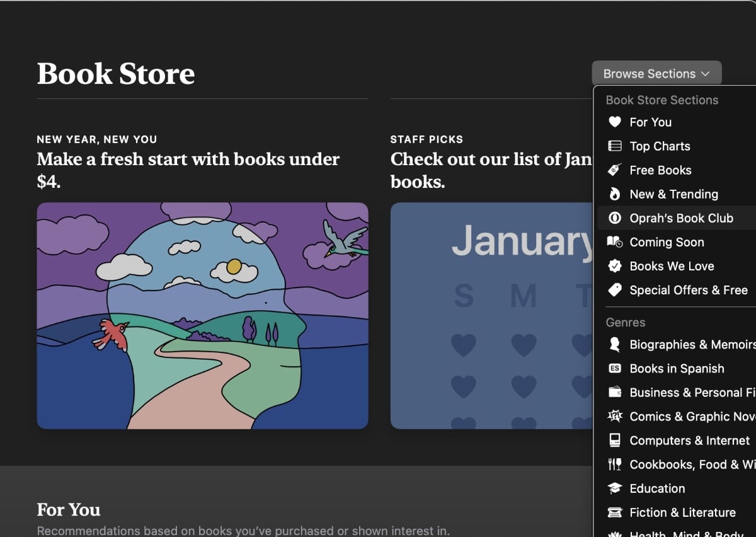Click the Coming Soon book-clock icon
The height and width of the screenshot is (537, 756).
point(614,242)
